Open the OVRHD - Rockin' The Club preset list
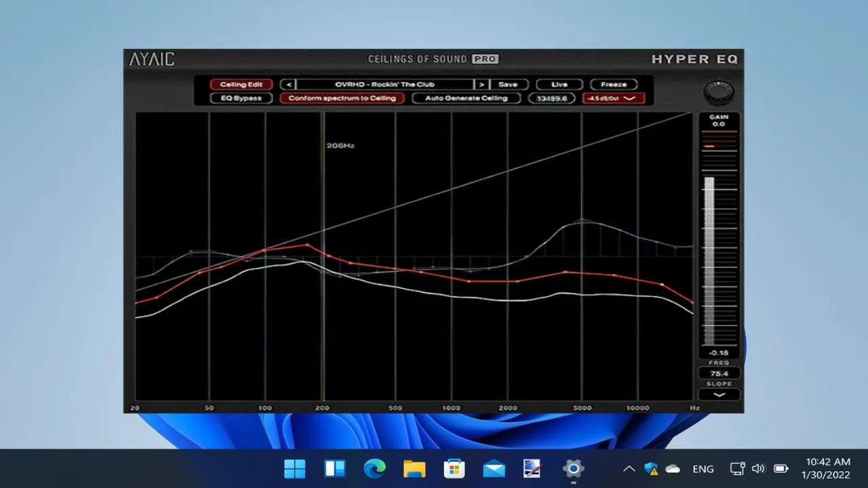The width and height of the screenshot is (868, 488). [x=384, y=85]
